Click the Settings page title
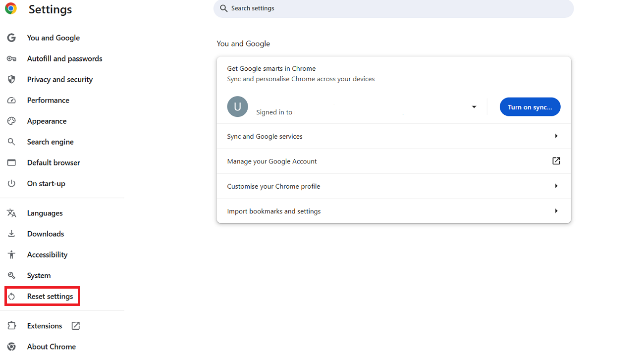 point(50,9)
